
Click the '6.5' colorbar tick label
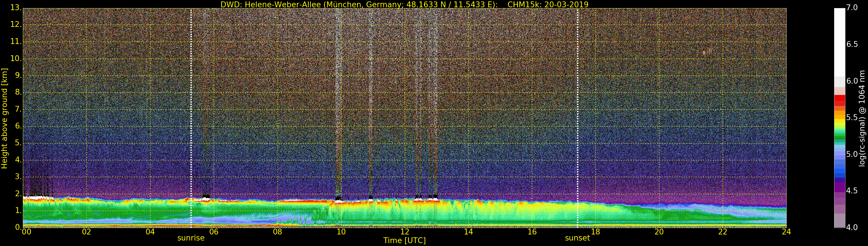(x=852, y=44)
